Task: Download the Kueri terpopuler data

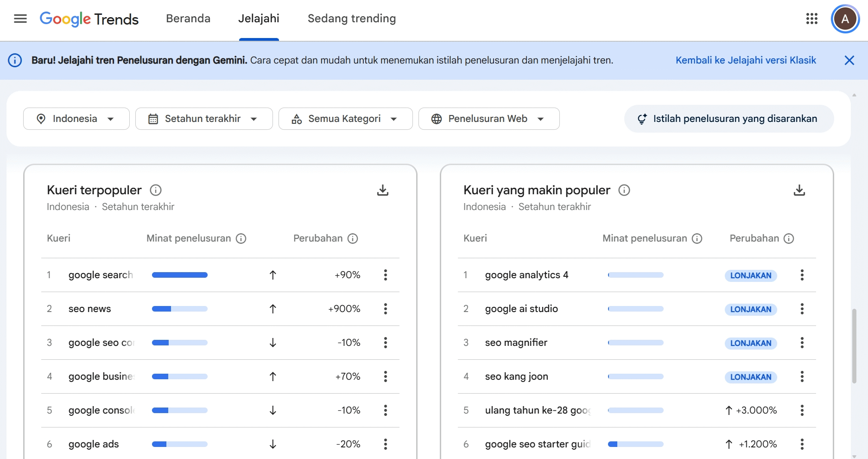Action: pyautogui.click(x=383, y=190)
